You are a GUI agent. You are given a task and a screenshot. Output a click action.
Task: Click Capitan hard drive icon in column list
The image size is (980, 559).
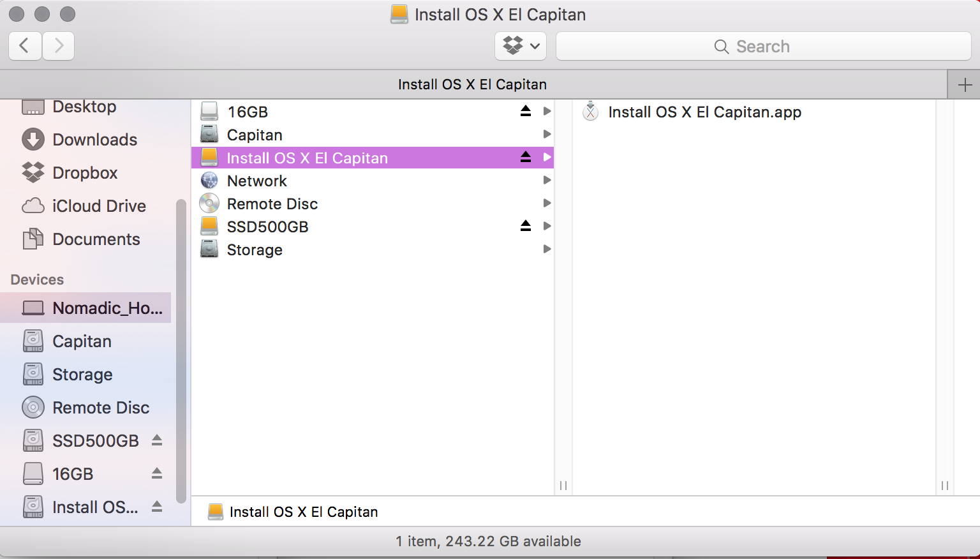(x=209, y=135)
